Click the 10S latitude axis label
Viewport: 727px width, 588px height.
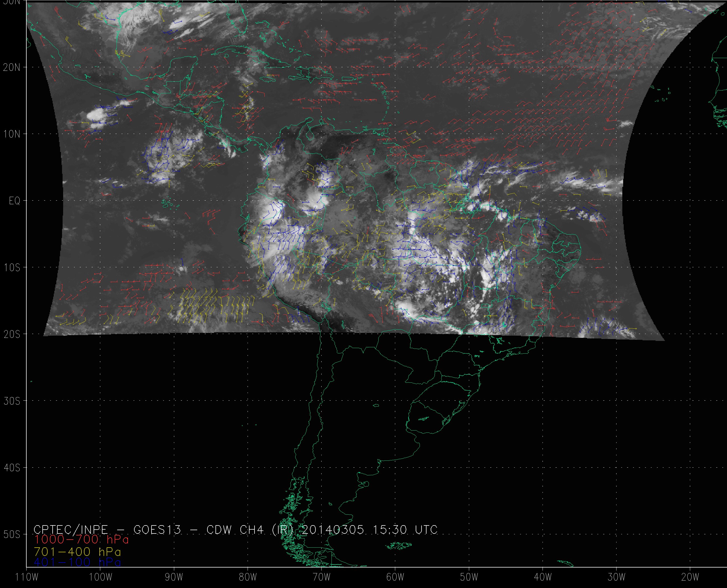click(x=12, y=268)
